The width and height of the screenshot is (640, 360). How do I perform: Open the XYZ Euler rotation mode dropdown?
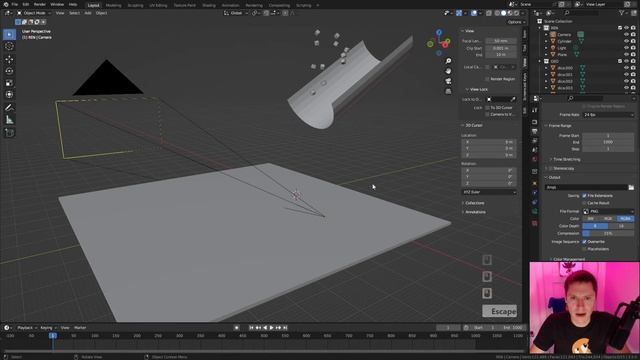pyautogui.click(x=489, y=192)
